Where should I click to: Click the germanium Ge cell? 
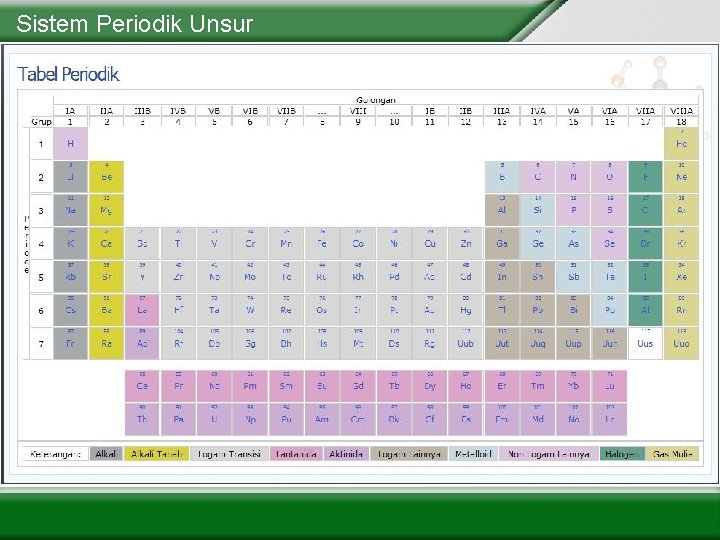pyautogui.click(x=538, y=243)
